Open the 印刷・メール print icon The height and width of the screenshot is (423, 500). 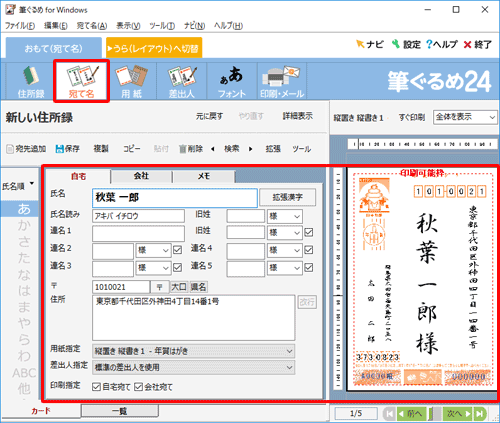282,81
